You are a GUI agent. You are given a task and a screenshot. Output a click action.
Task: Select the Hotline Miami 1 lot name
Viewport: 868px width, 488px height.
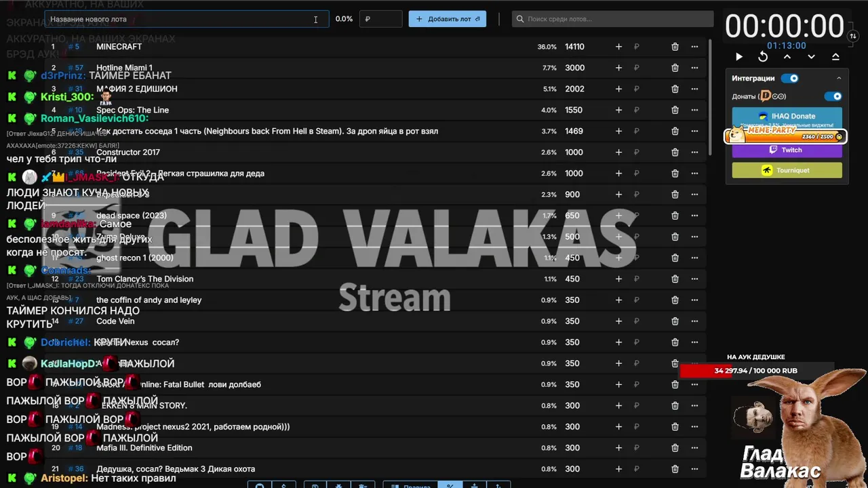point(124,68)
